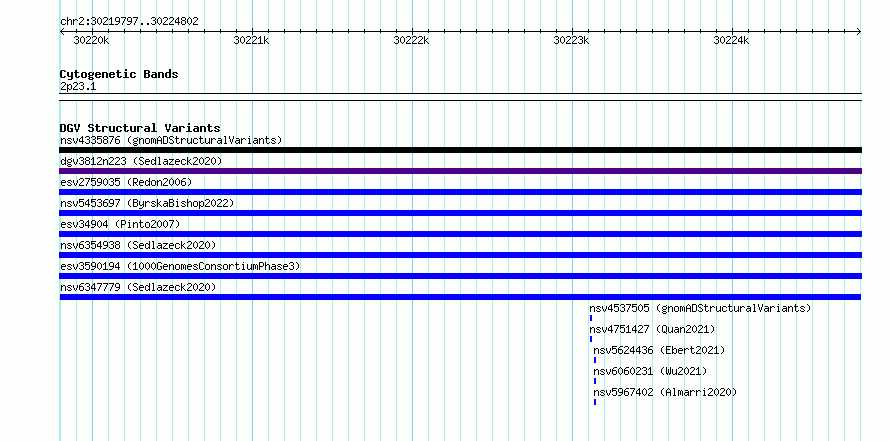Click the blue bar under nsv6347779
The image size is (890, 441).
tap(460, 297)
